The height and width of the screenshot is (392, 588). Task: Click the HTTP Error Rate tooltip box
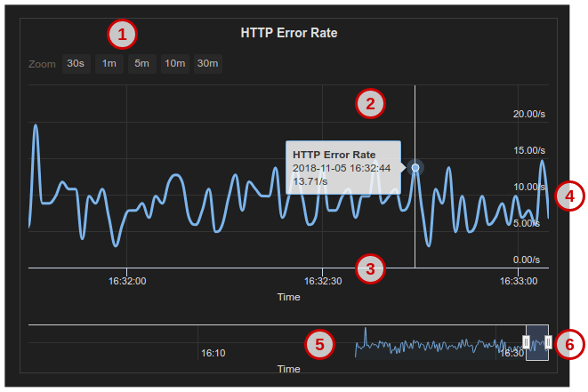pos(342,167)
